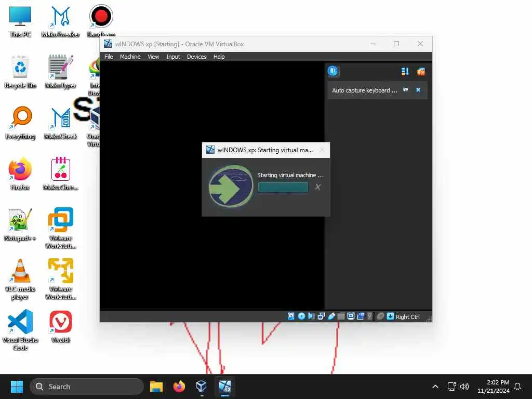532x399 pixels.
Task: Click the green arrow graphic in progress dialog
Action: [x=231, y=186]
